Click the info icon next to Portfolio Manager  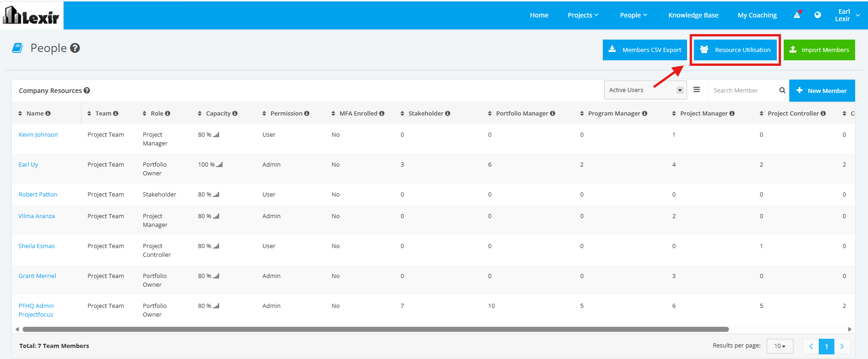(553, 113)
